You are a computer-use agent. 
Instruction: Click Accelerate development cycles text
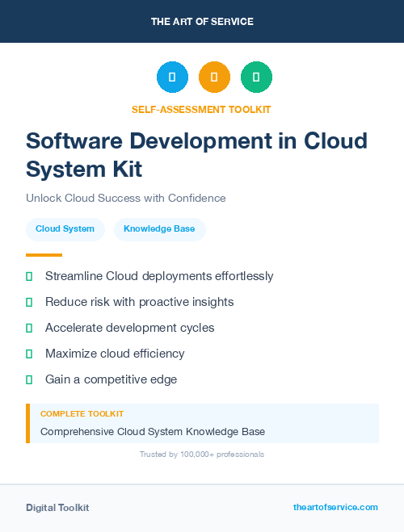(130, 328)
